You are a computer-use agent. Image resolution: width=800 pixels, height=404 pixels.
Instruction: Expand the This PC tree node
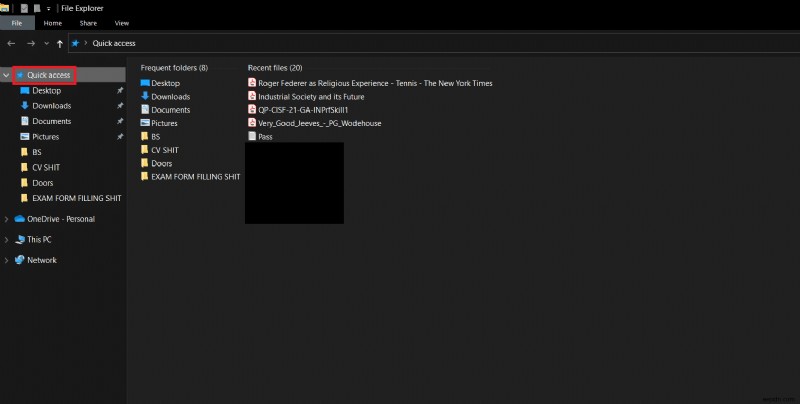[6, 239]
